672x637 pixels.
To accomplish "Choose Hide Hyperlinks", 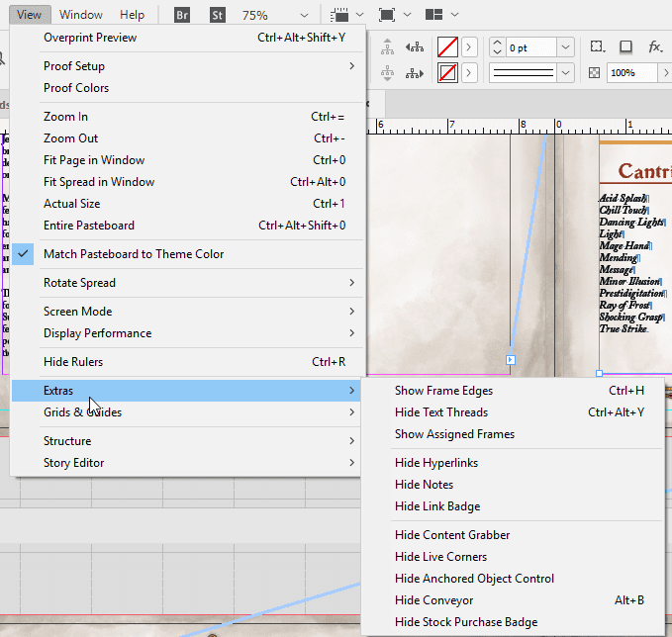I will (x=513, y=463).
